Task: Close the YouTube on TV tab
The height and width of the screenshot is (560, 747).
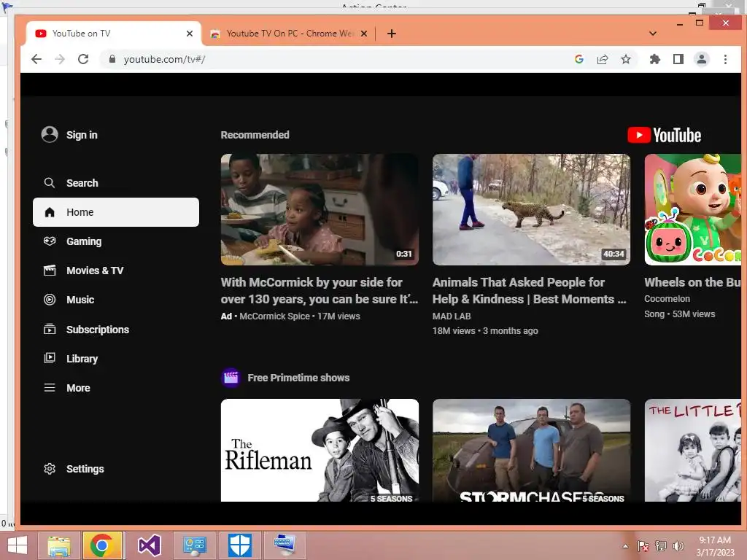Action: pyautogui.click(x=190, y=34)
